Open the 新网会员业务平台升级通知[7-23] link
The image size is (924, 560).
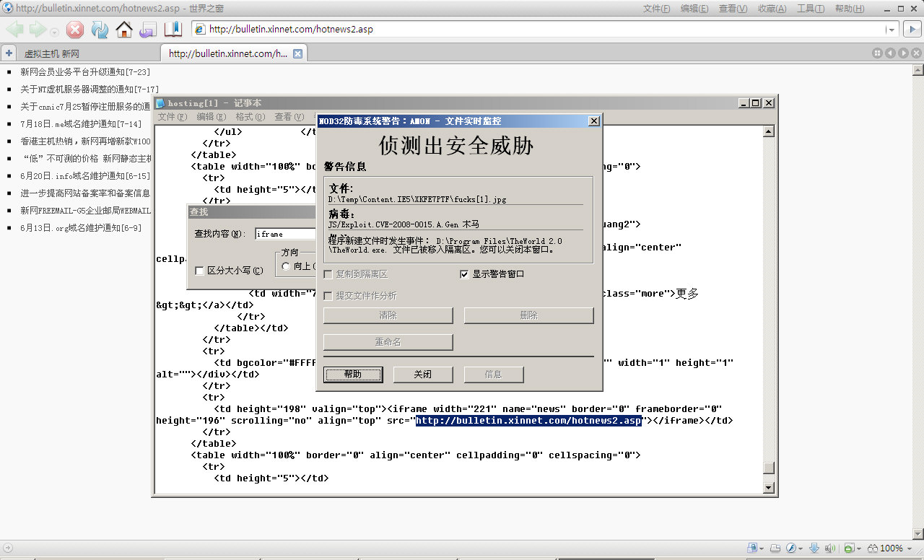pyautogui.click(x=85, y=72)
